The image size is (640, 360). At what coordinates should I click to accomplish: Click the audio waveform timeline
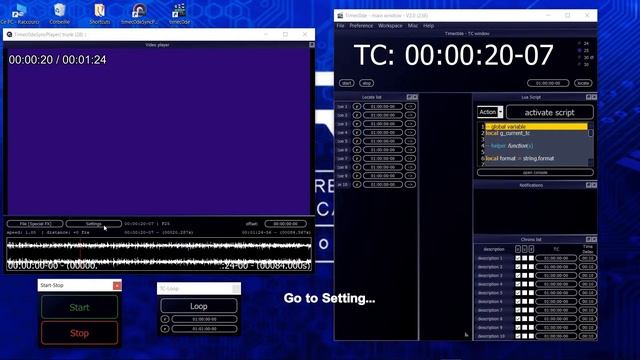pos(159,254)
